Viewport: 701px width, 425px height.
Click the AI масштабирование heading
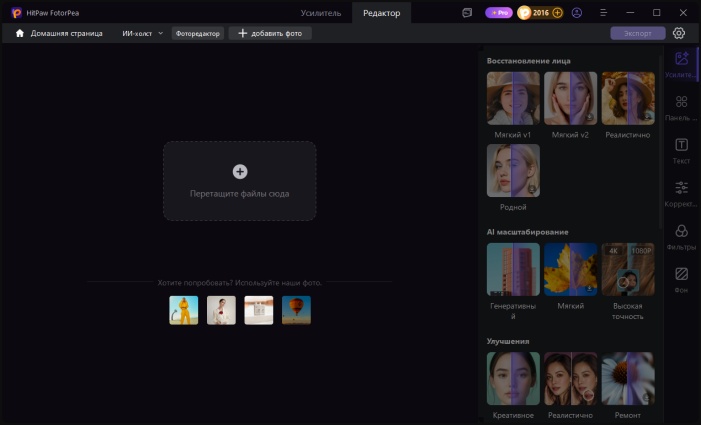coord(528,232)
